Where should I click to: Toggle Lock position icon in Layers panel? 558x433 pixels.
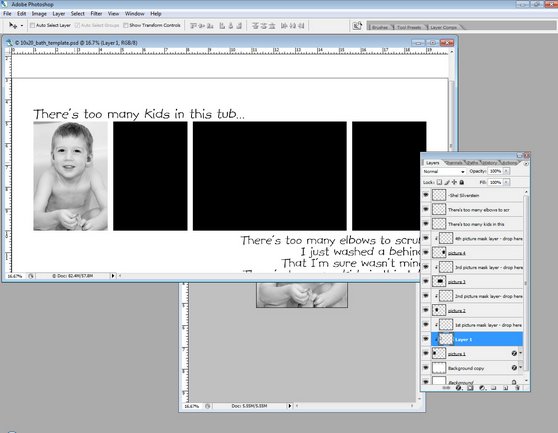[x=454, y=182]
